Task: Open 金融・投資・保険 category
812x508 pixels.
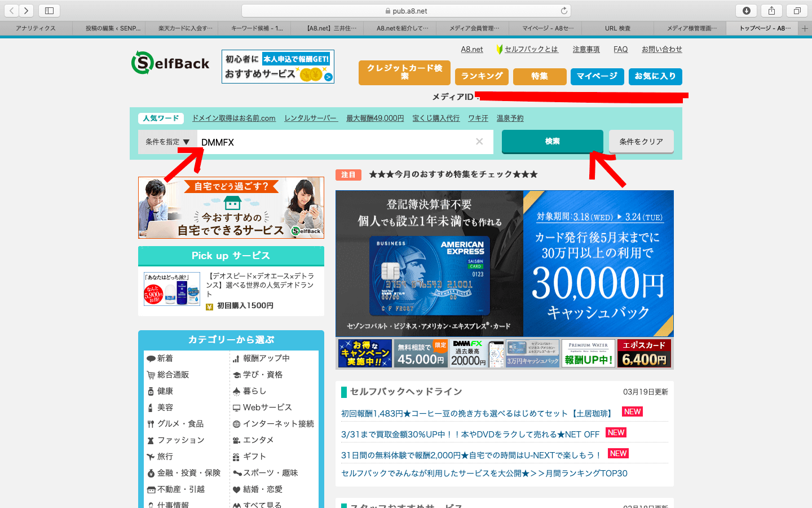Action: point(183,473)
